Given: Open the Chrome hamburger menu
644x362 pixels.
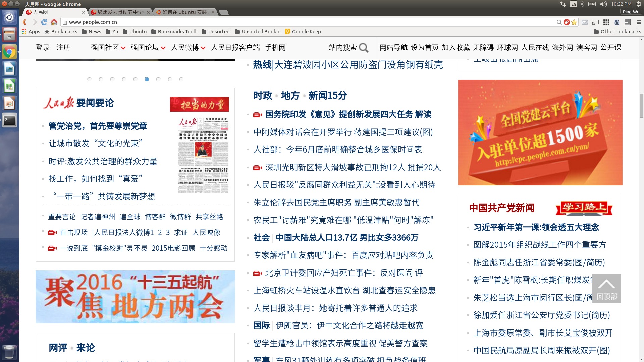Looking at the screenshot, I should (638, 22).
